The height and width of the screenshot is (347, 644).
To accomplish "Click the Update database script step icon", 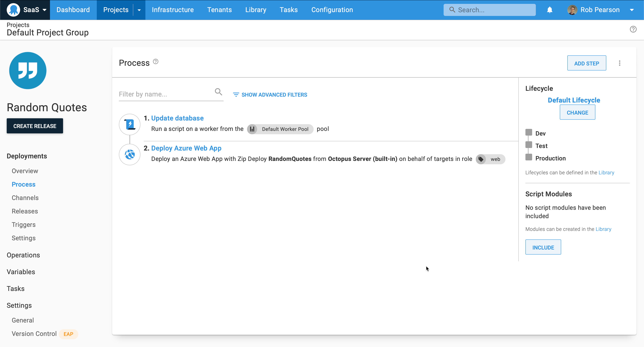I will coord(129,124).
